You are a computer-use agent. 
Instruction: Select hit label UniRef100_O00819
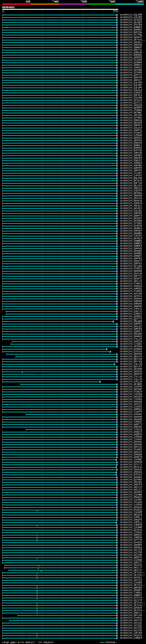[x=131, y=543]
